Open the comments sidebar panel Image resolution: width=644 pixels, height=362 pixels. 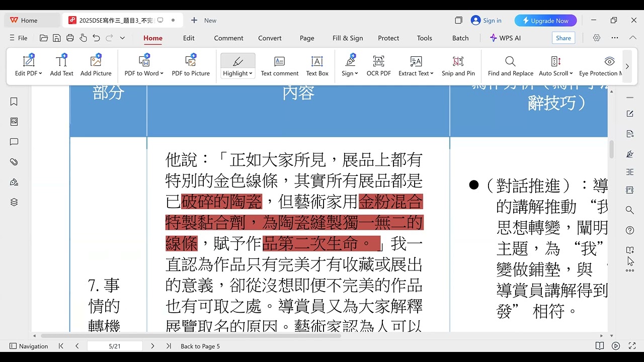click(x=14, y=142)
